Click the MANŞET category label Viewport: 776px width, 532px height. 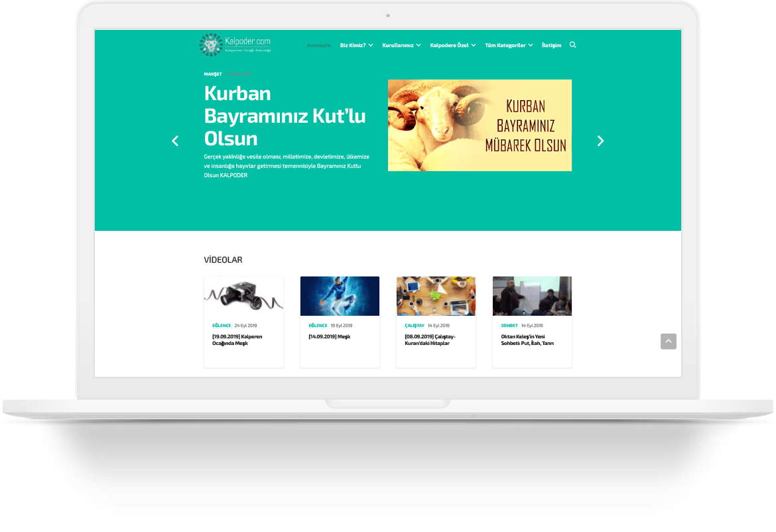[213, 74]
